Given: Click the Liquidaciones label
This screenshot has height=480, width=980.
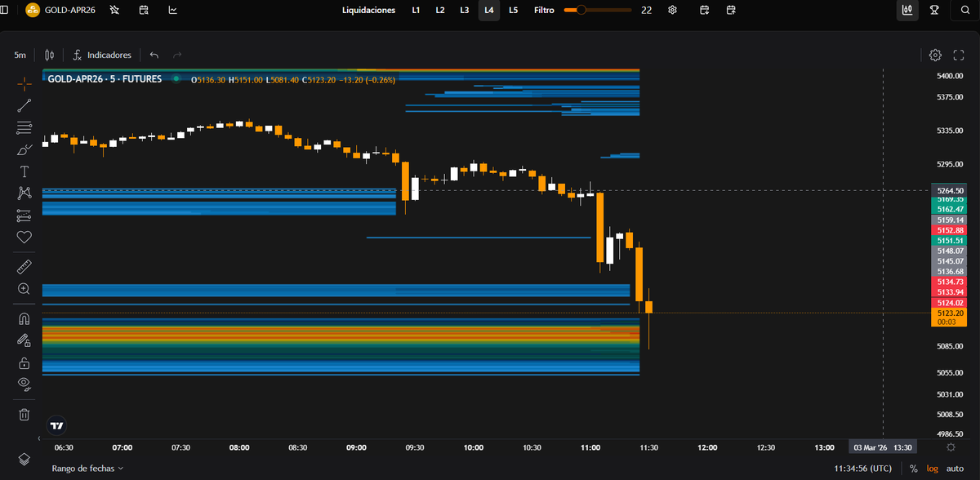Looking at the screenshot, I should point(368,11).
